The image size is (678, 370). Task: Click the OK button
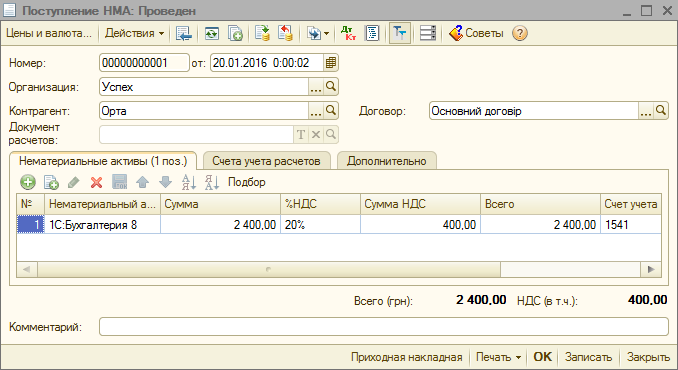pyautogui.click(x=542, y=357)
